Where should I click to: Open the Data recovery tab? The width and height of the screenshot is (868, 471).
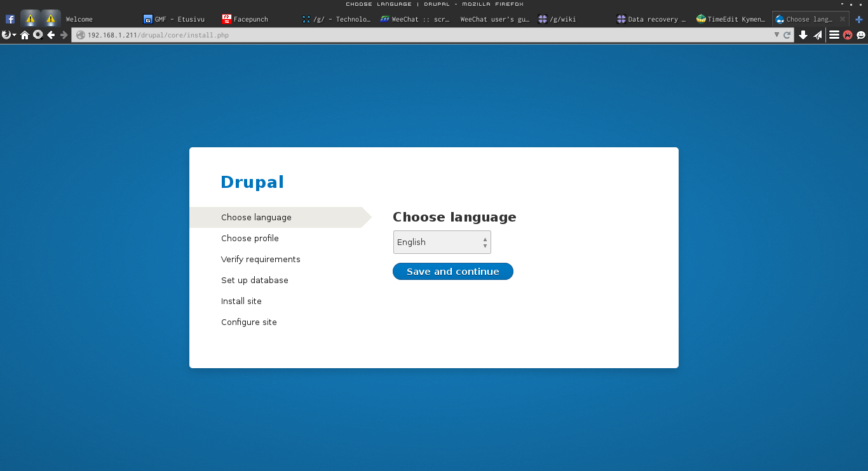(651, 19)
